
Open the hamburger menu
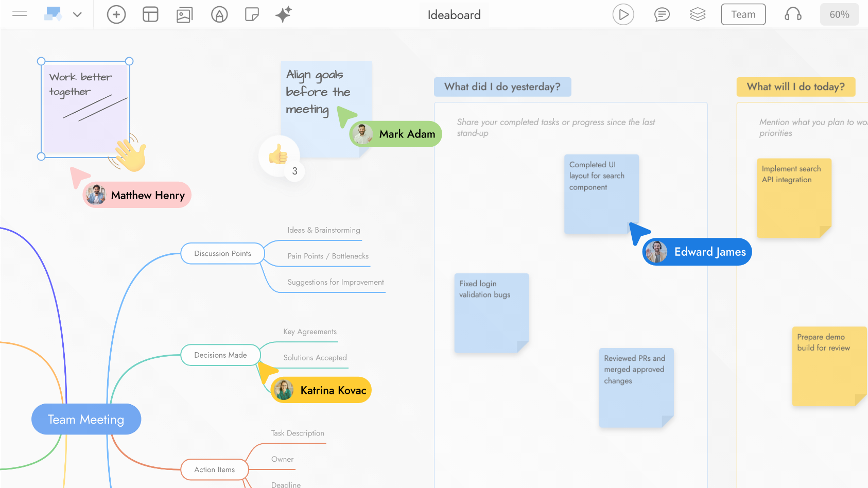tap(20, 14)
